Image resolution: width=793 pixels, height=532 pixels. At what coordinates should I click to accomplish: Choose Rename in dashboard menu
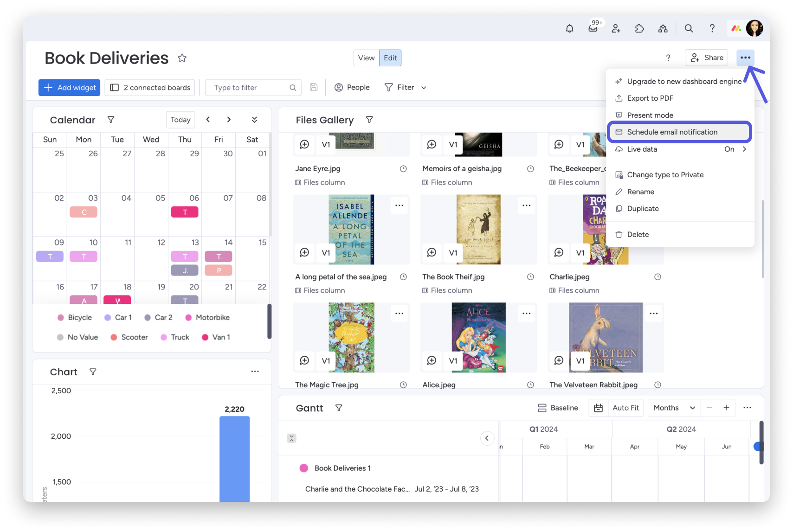[x=680, y=192]
